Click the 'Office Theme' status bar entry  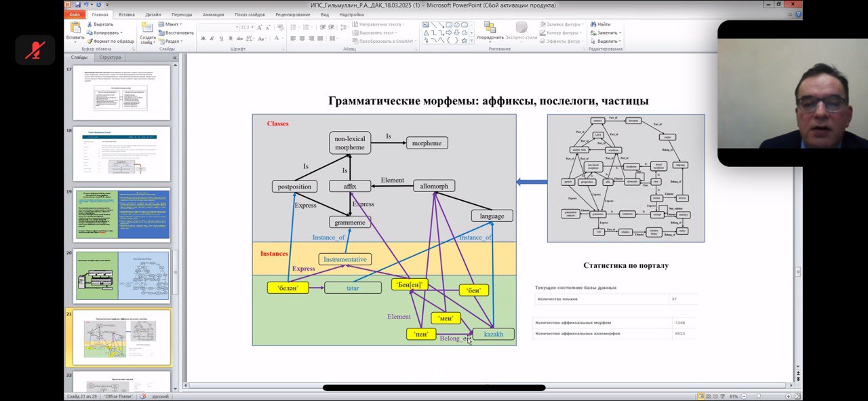tap(119, 396)
